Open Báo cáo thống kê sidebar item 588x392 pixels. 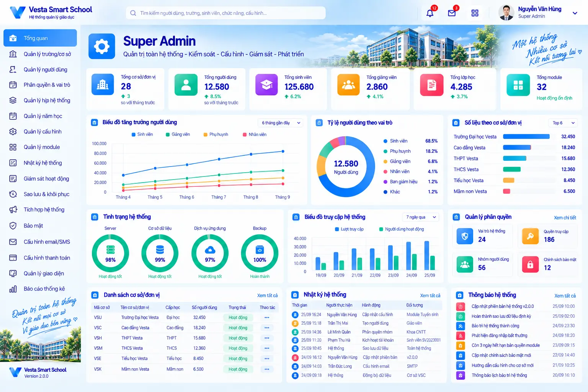tap(40, 289)
